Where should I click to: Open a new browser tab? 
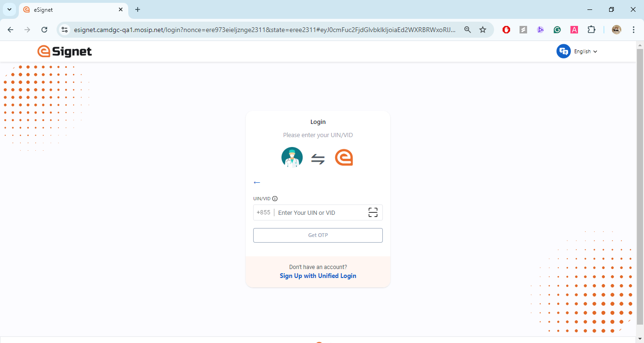pyautogui.click(x=138, y=9)
